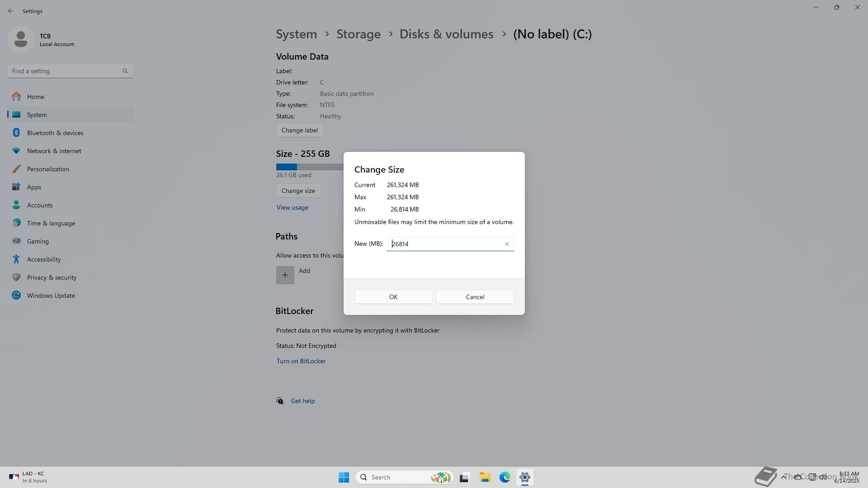
Task: Open Bluetooth & devices settings
Action: coord(55,133)
